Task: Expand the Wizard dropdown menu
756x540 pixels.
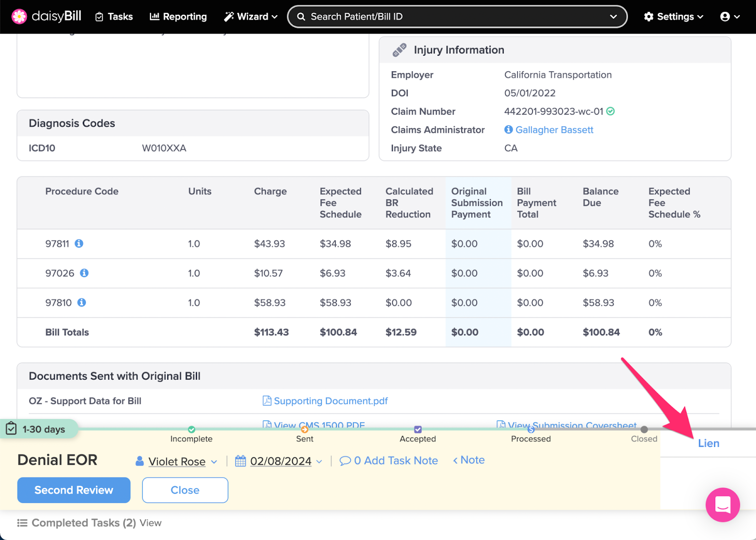Action: 251,17
